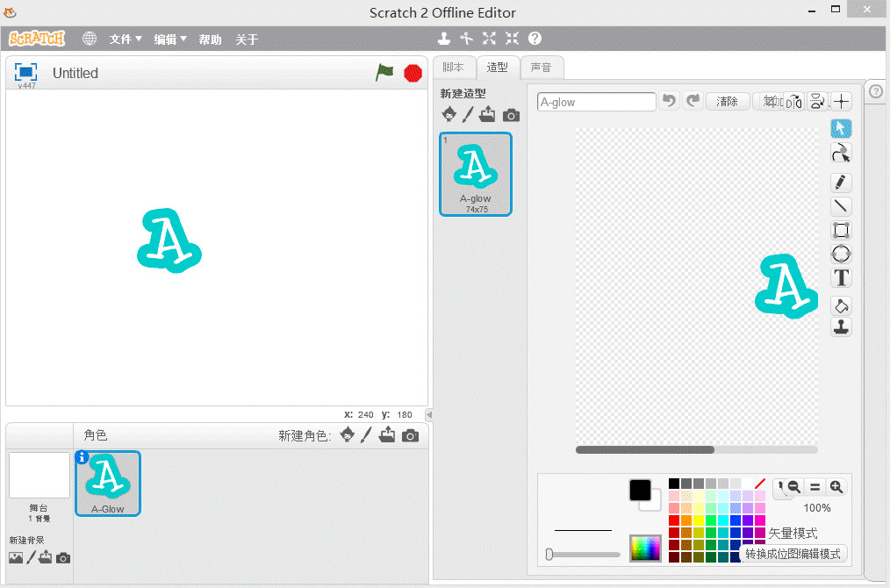Choose the Rectangle shape tool
Viewport: 890px width, 588px height.
coord(841,230)
